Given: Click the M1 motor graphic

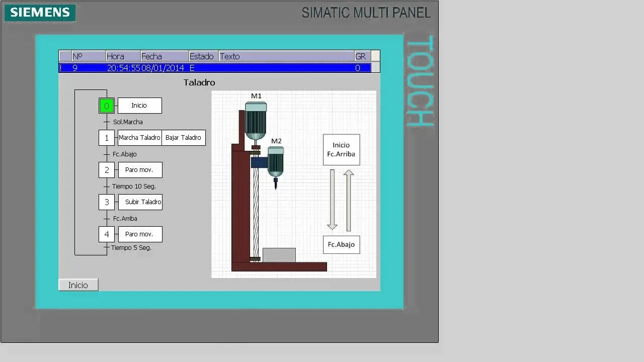Looking at the screenshot, I should [x=256, y=121].
